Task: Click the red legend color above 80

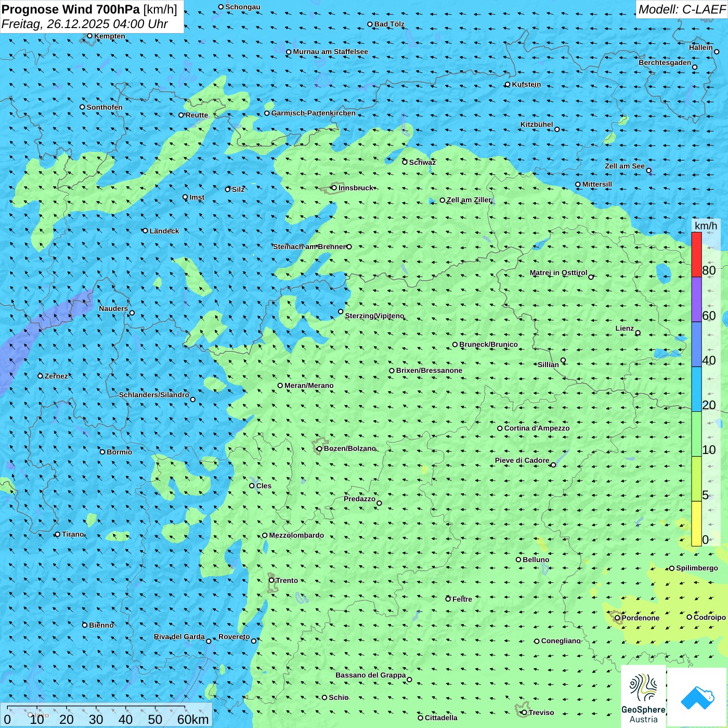Action: (x=696, y=254)
